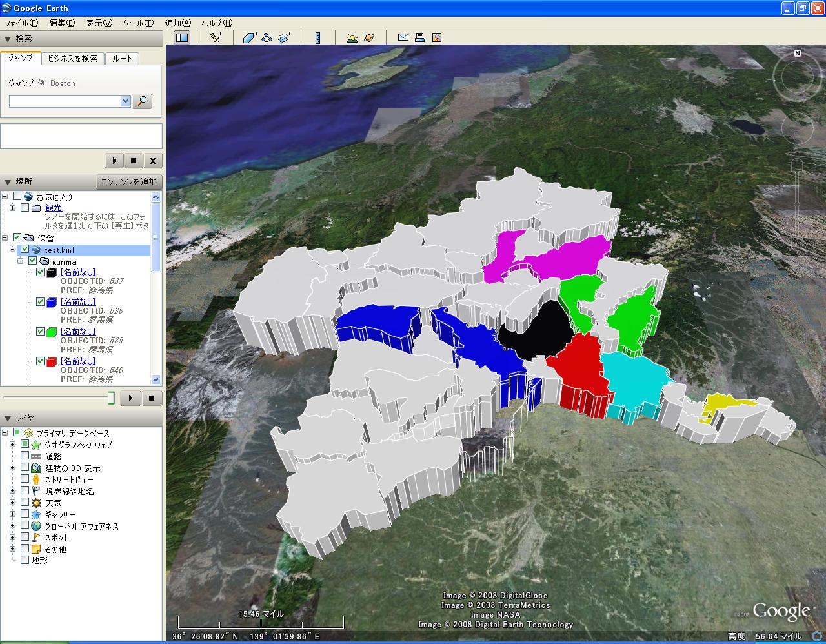Open the ツール (Tools) menu

[137, 23]
